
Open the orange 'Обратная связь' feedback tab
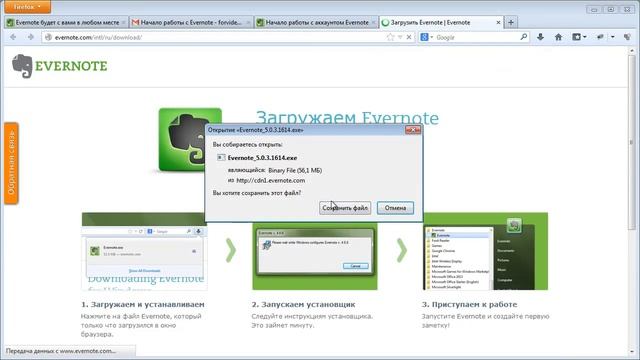click(11, 163)
